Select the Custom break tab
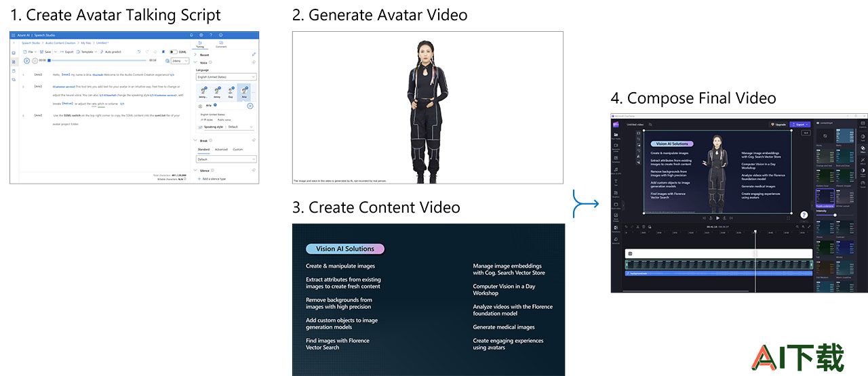The width and height of the screenshot is (868, 376). coord(238,149)
